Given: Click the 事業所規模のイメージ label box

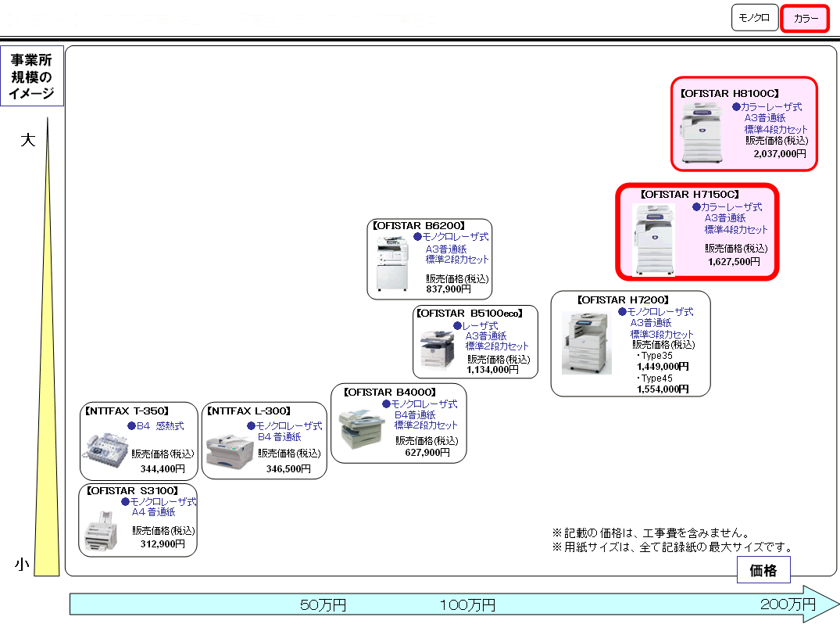Looking at the screenshot, I should (x=32, y=76).
